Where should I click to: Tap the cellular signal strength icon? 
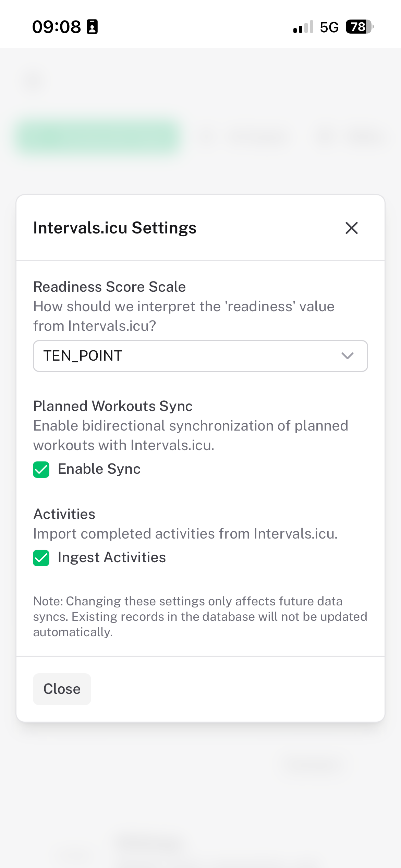(x=303, y=27)
